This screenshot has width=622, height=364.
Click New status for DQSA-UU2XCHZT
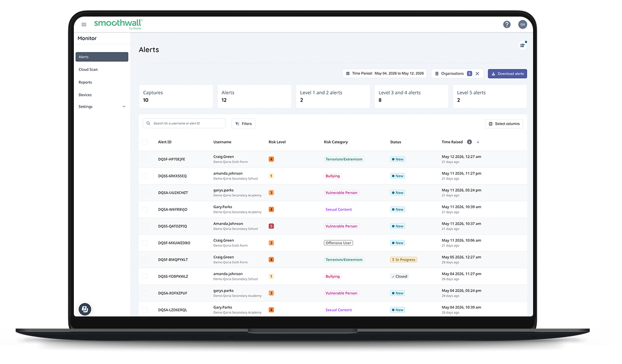click(397, 193)
